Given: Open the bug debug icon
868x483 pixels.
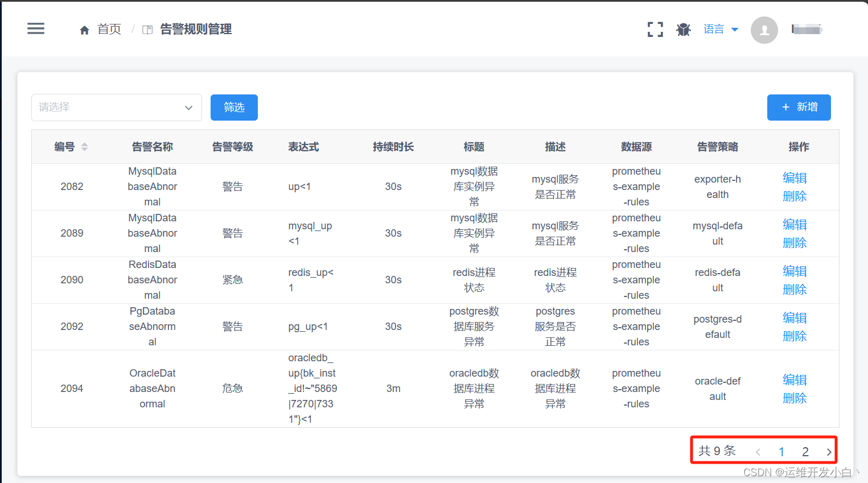Looking at the screenshot, I should [x=684, y=30].
